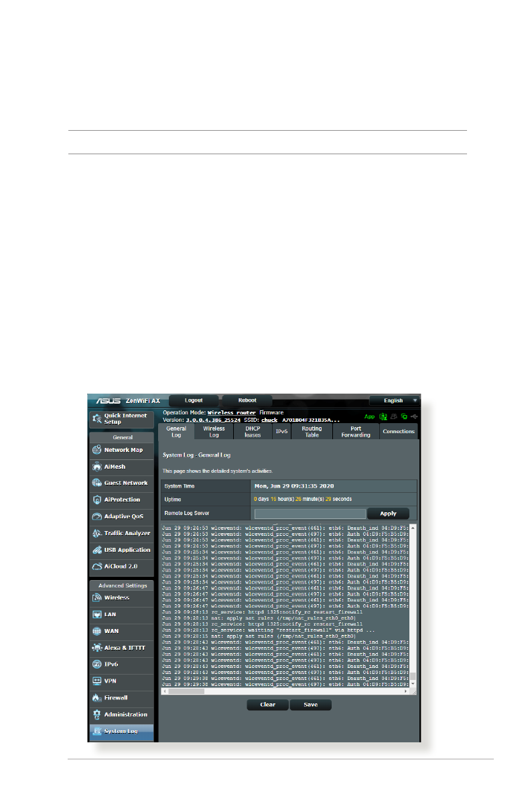The height and width of the screenshot is (802, 532).
Task: Open the Wireless router operation mode link
Action: point(230,413)
